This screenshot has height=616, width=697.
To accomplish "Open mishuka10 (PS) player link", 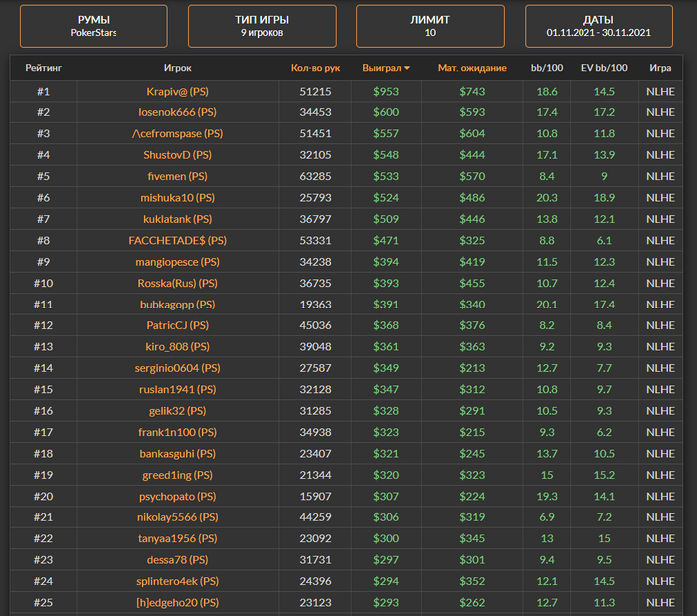I will (x=177, y=198).
